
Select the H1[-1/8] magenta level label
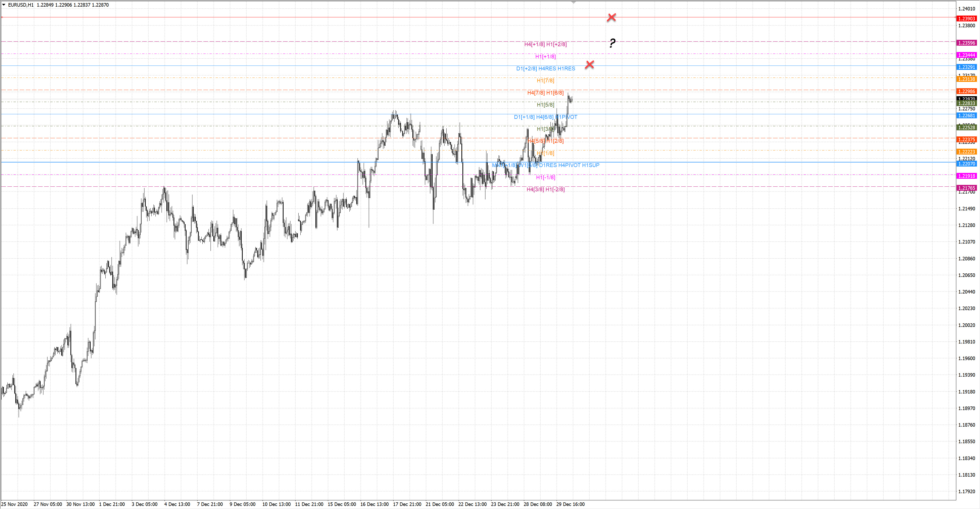tap(545, 177)
